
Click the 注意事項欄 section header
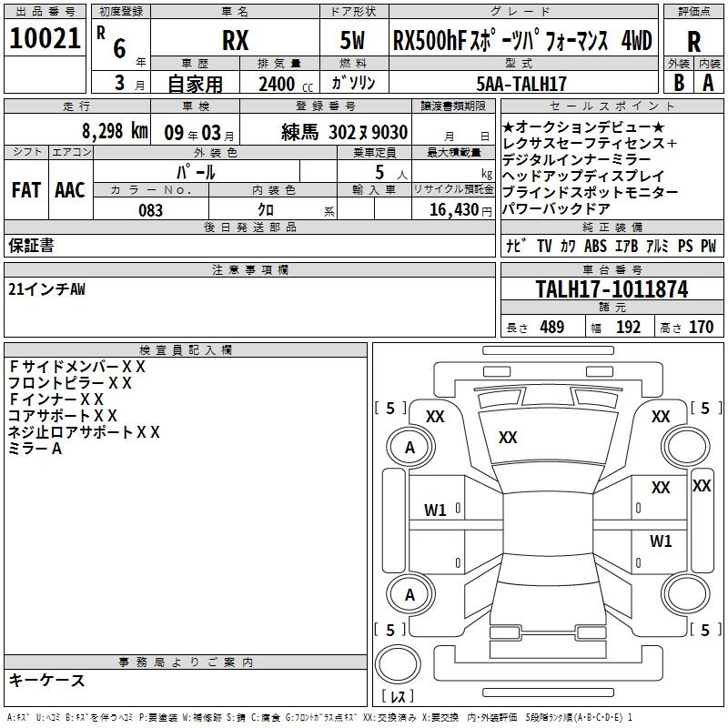tap(249, 269)
